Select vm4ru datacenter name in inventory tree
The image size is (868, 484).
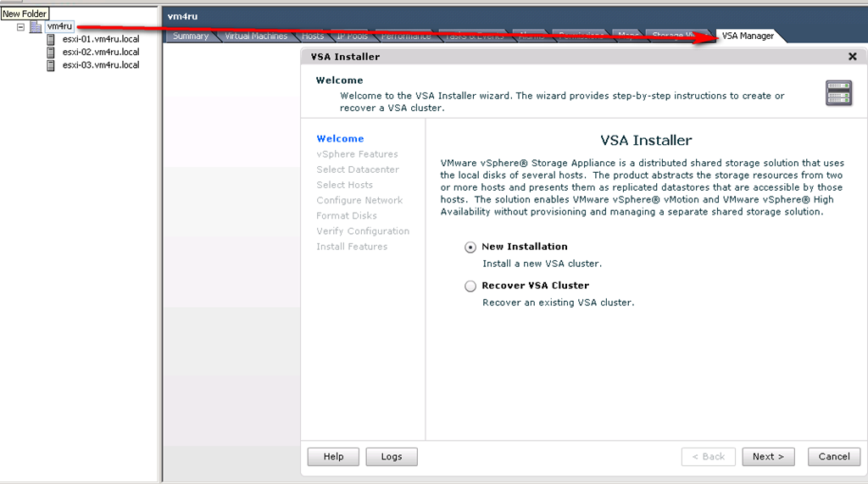tap(59, 26)
